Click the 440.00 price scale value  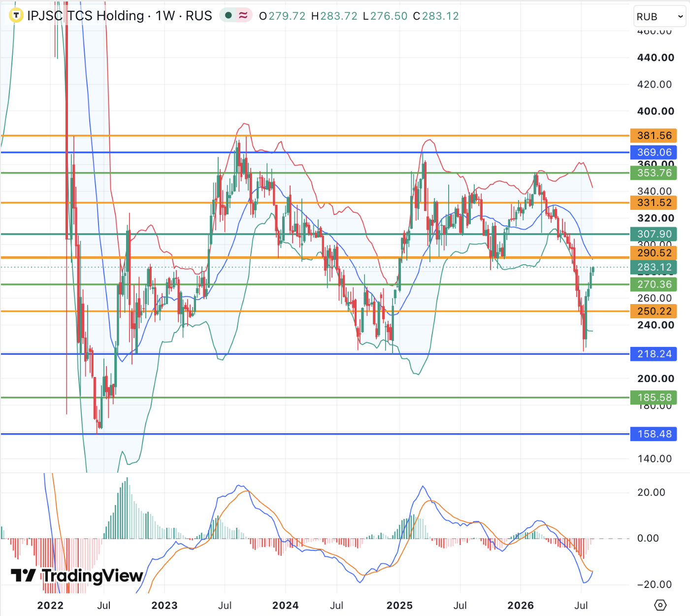(656, 58)
